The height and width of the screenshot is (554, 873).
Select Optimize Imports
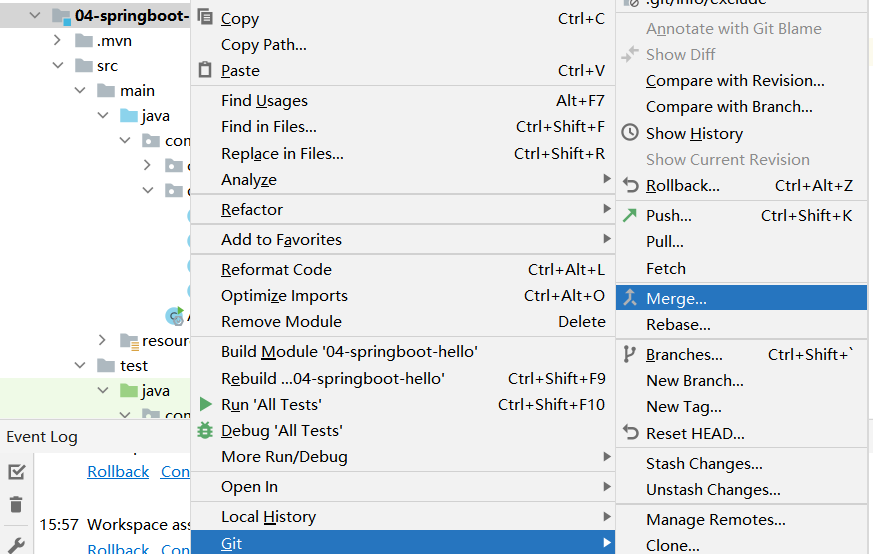(x=403, y=296)
